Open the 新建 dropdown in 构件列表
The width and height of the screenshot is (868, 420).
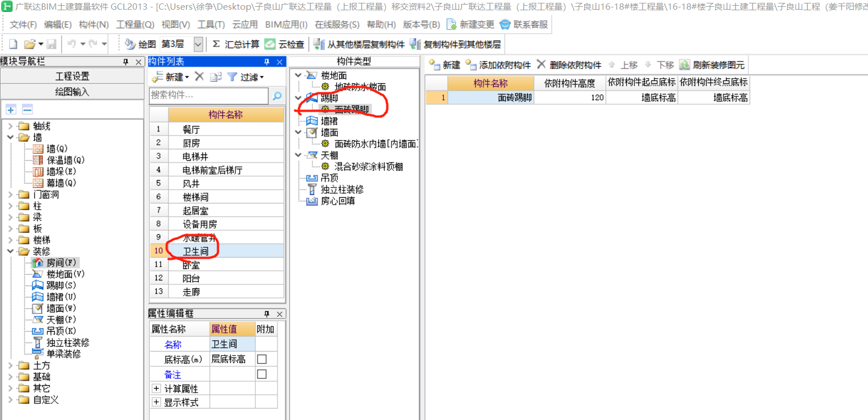pyautogui.click(x=187, y=78)
